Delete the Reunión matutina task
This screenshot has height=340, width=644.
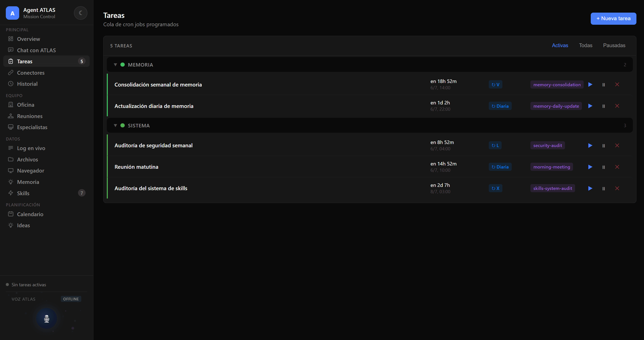pos(617,167)
